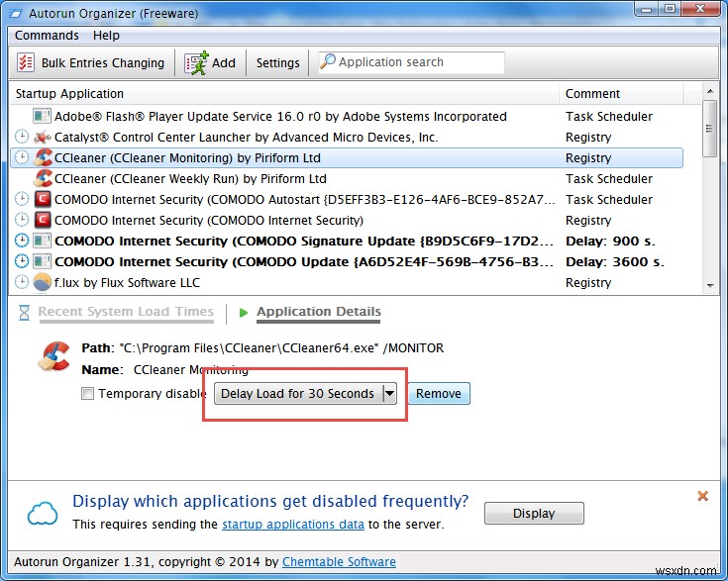
Task: Click the Display button
Action: coord(534,514)
